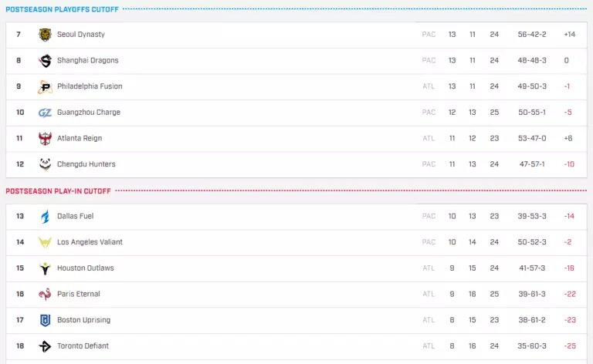
Task: Click the Atlanta Reign team logo
Action: pos(45,138)
